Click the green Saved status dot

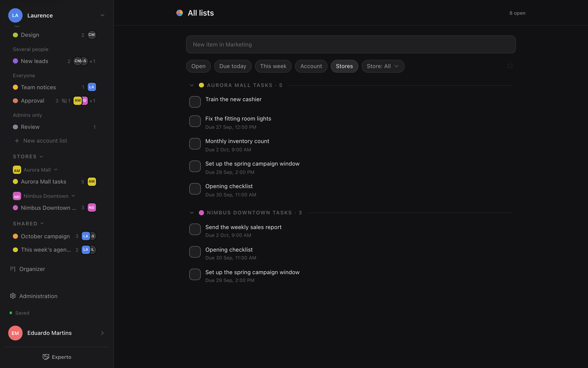click(11, 313)
